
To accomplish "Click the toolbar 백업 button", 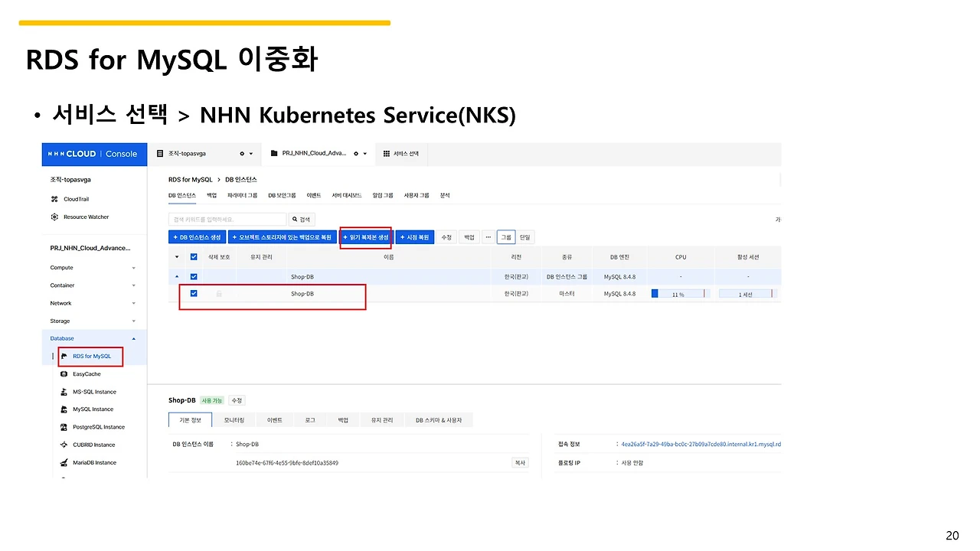I will [469, 237].
